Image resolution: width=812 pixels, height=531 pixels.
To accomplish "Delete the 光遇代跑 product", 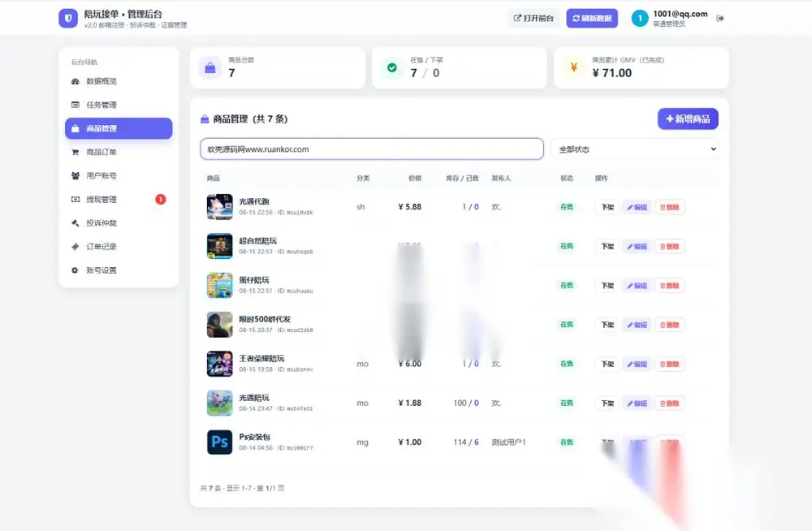I will point(670,207).
